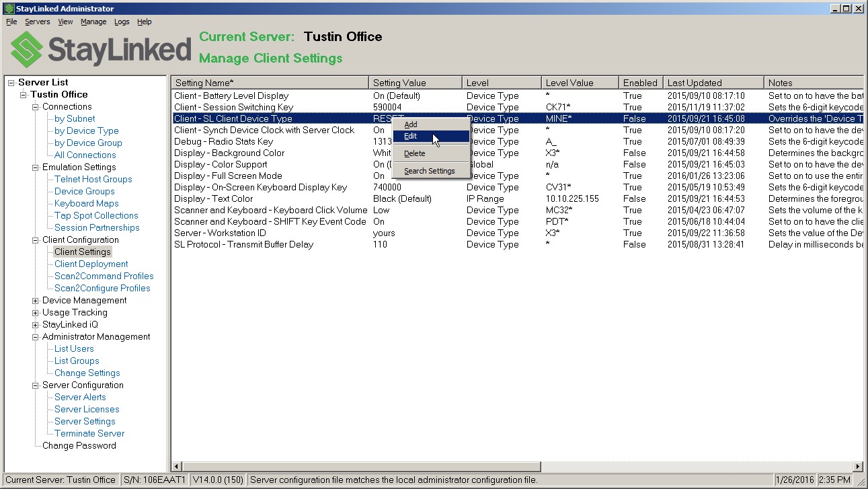Select the Server - Workstation ID row

pyautogui.click(x=517, y=233)
